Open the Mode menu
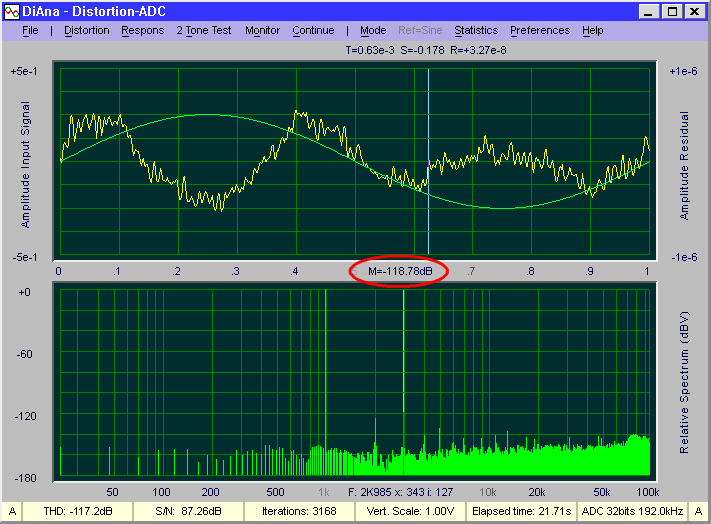Viewport: 711px width, 524px height. [373, 30]
